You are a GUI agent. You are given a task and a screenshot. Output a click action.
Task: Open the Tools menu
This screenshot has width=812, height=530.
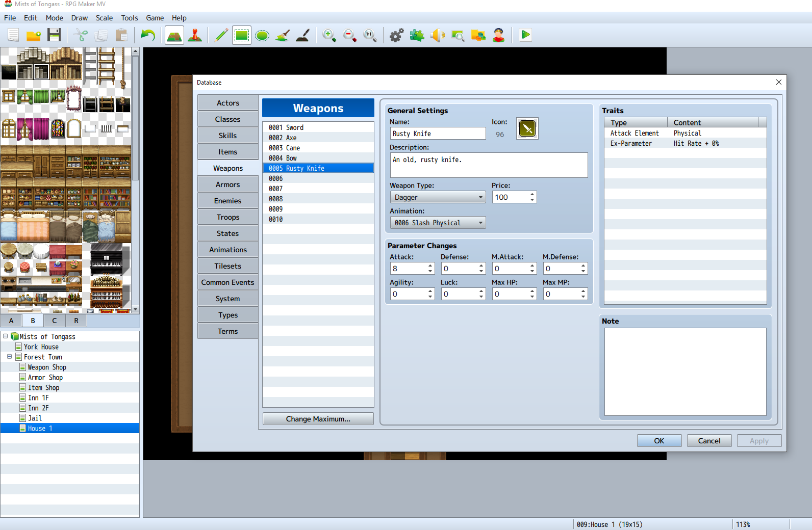(129, 18)
